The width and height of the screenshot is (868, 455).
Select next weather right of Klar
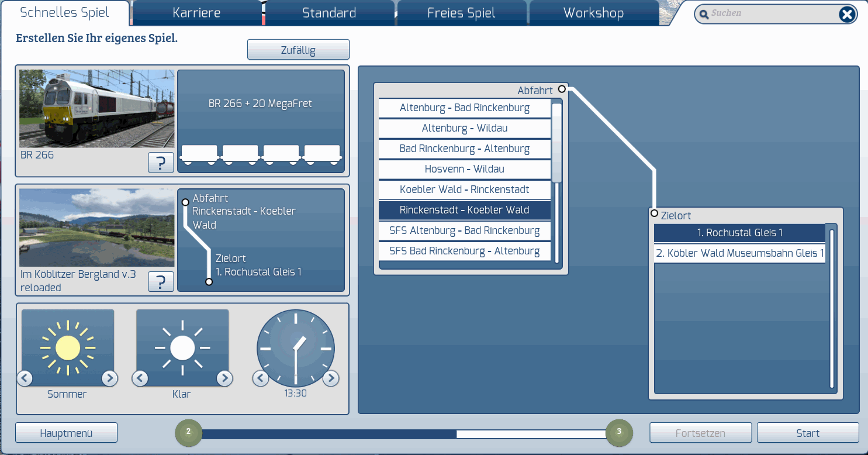225,378
